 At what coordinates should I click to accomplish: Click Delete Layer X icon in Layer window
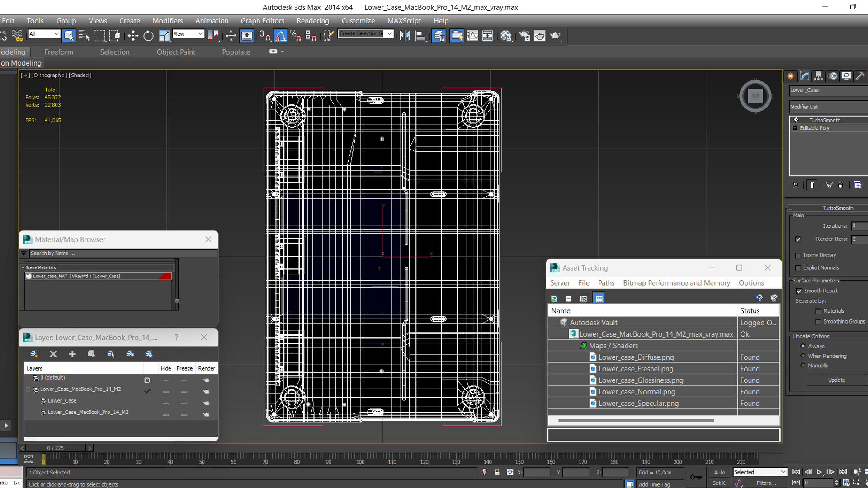point(53,354)
